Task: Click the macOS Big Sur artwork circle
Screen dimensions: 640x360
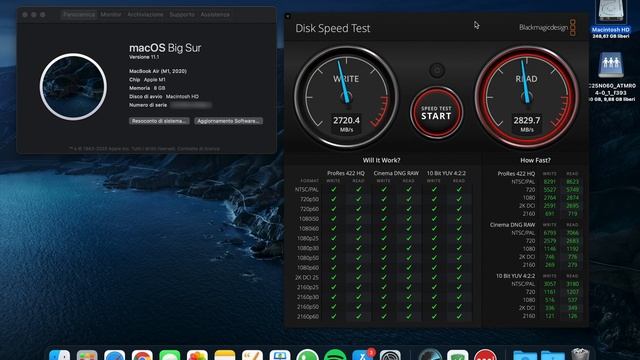Action: [73, 87]
